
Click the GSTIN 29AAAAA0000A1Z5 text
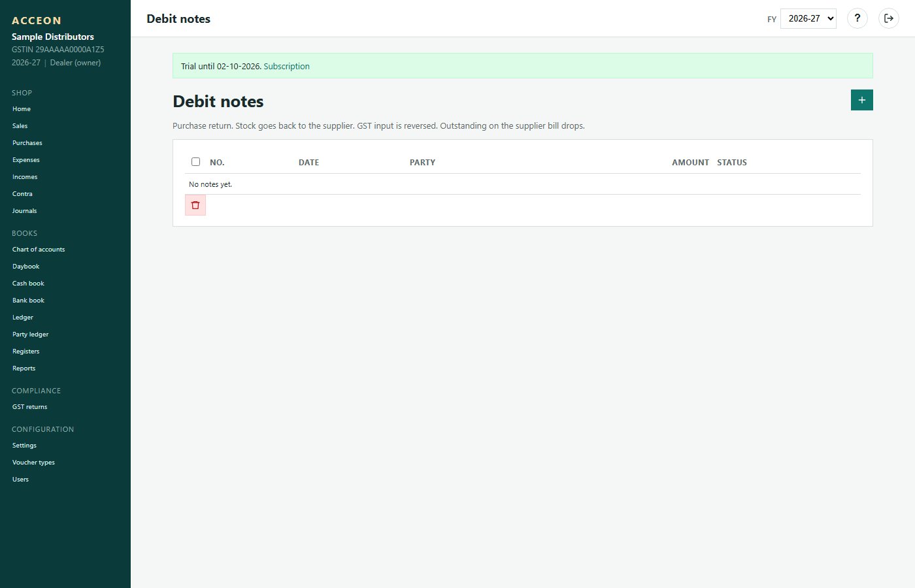click(x=58, y=50)
